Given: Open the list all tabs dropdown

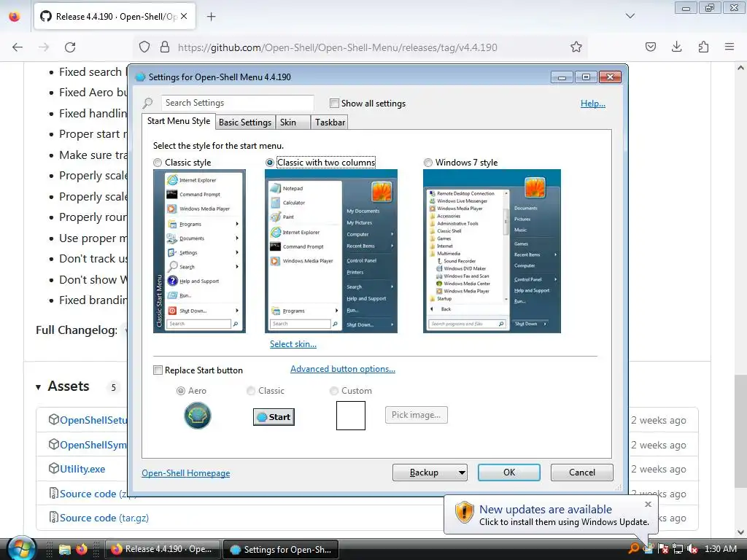Looking at the screenshot, I should 630,16.
